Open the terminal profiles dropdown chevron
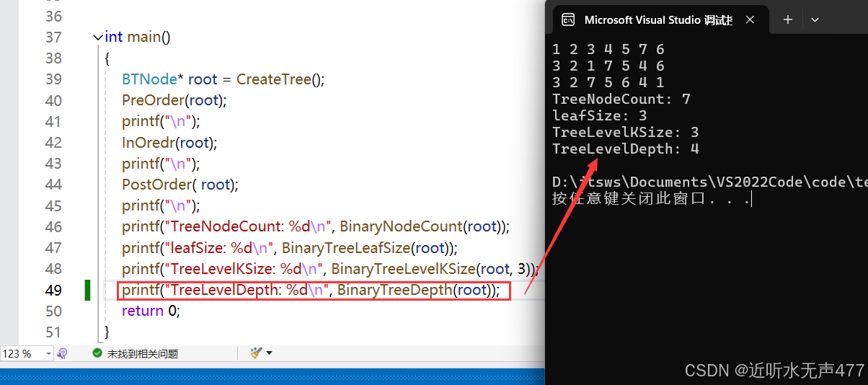Screen dimensions: 868x385 tap(815, 20)
